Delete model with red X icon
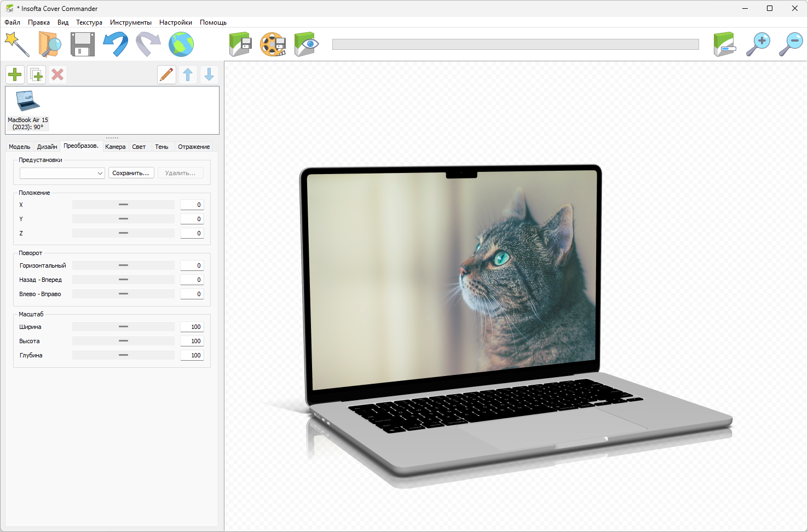The image size is (808, 532). click(x=57, y=74)
